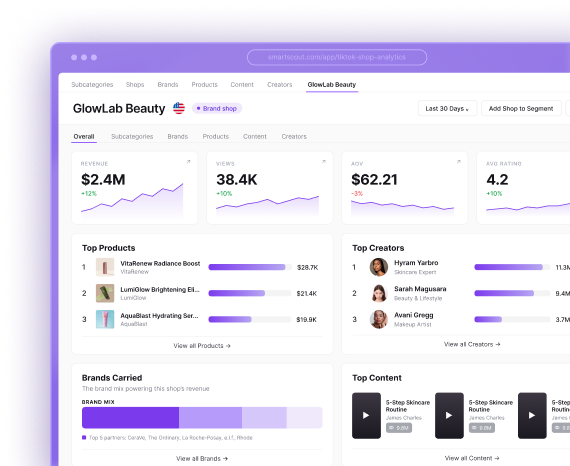This screenshot has height=466, width=570.
Task: Click the 38.4K views value
Action: [237, 180]
